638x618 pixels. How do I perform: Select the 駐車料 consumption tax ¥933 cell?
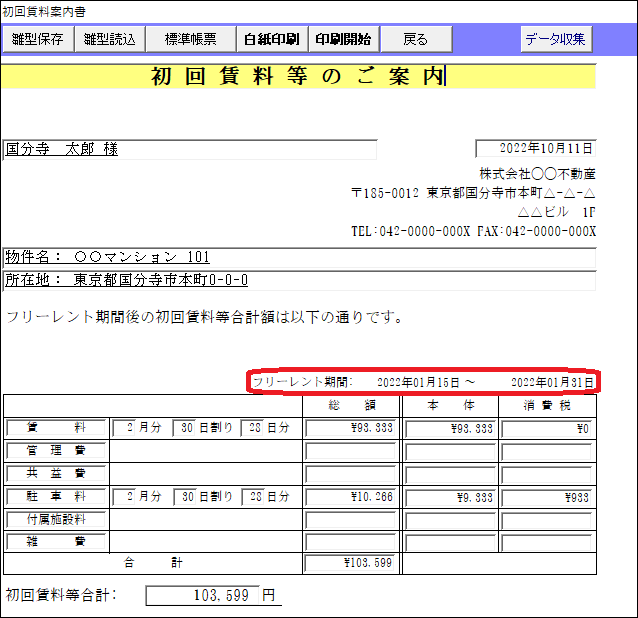pos(546,496)
